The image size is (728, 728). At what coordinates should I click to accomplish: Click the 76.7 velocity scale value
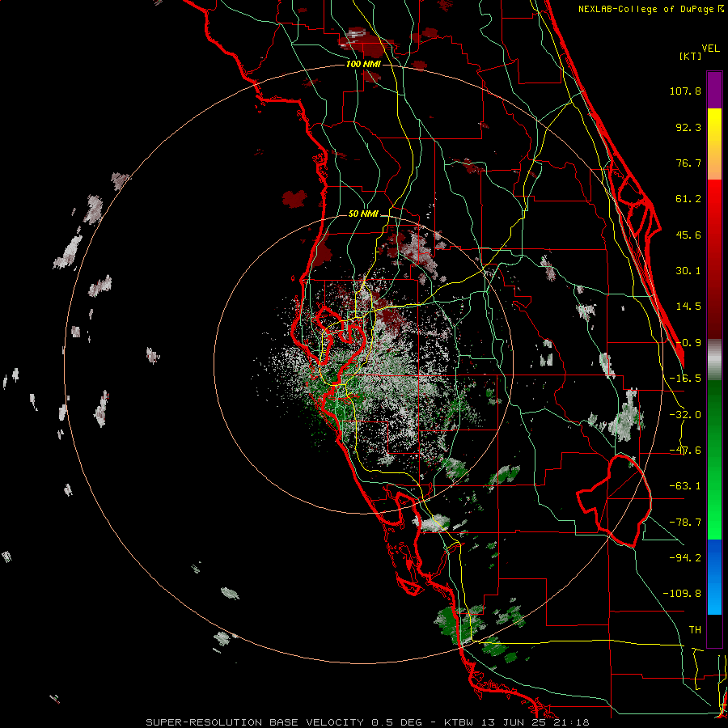[x=688, y=163]
